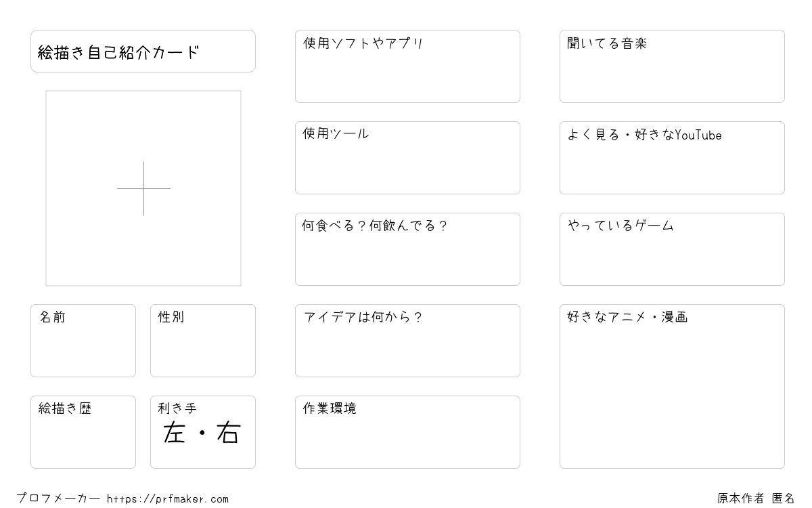This screenshot has height=508, width=812.
Task: Click the 聞いてる音楽 music box
Action: click(672, 66)
